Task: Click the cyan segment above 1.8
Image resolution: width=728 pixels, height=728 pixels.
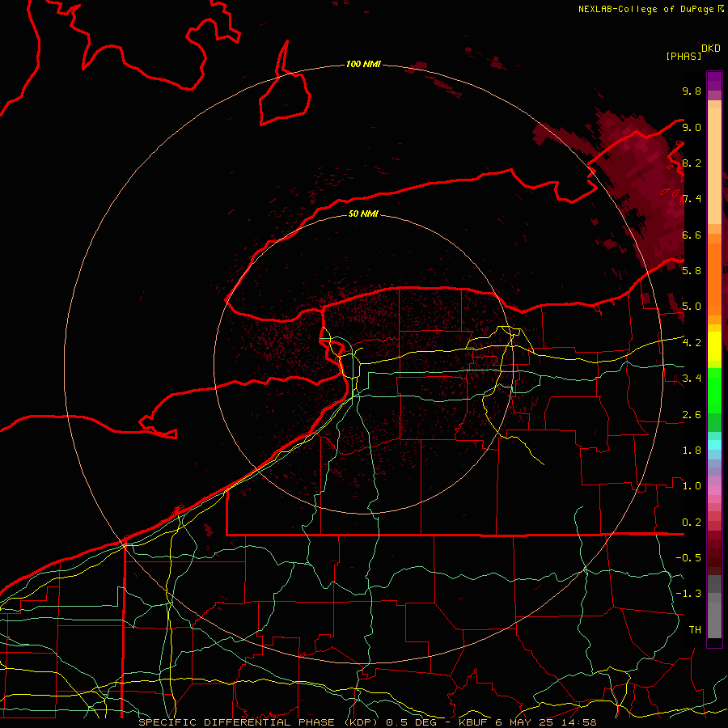Action: [x=714, y=444]
